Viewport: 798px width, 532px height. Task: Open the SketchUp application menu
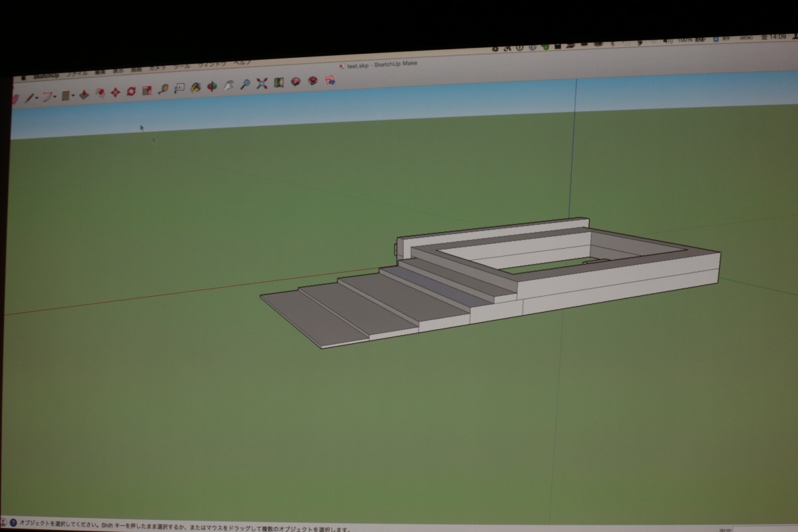(47, 76)
